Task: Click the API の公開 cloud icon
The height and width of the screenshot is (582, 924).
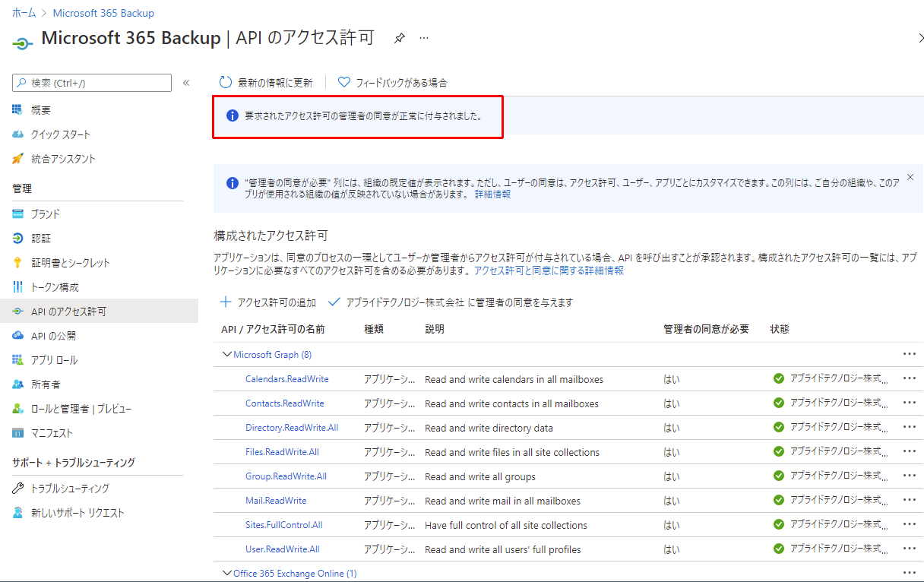Action: click(18, 336)
